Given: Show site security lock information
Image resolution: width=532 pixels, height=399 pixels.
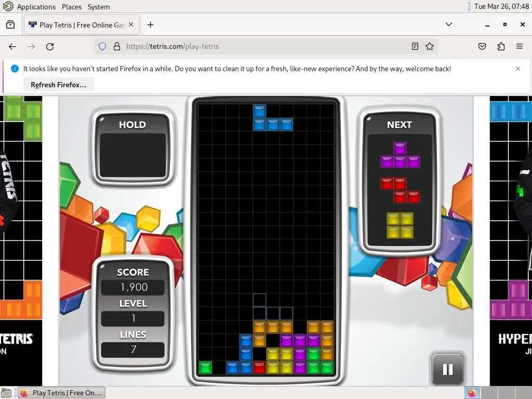Looking at the screenshot, I should (117, 46).
